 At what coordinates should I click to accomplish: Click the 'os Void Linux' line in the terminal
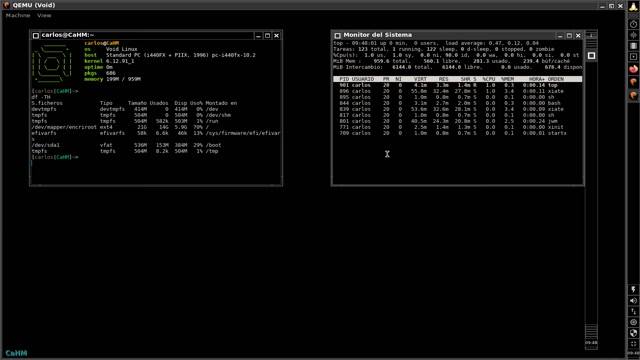pos(111,49)
